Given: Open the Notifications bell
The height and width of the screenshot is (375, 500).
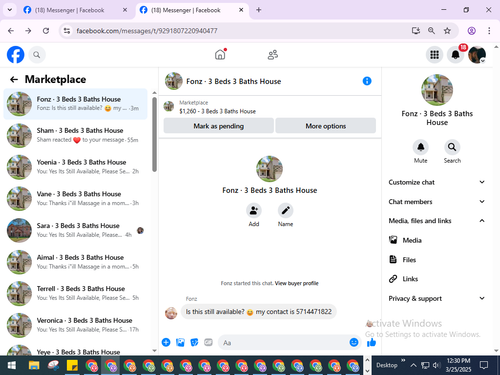Looking at the screenshot, I should click(x=455, y=55).
